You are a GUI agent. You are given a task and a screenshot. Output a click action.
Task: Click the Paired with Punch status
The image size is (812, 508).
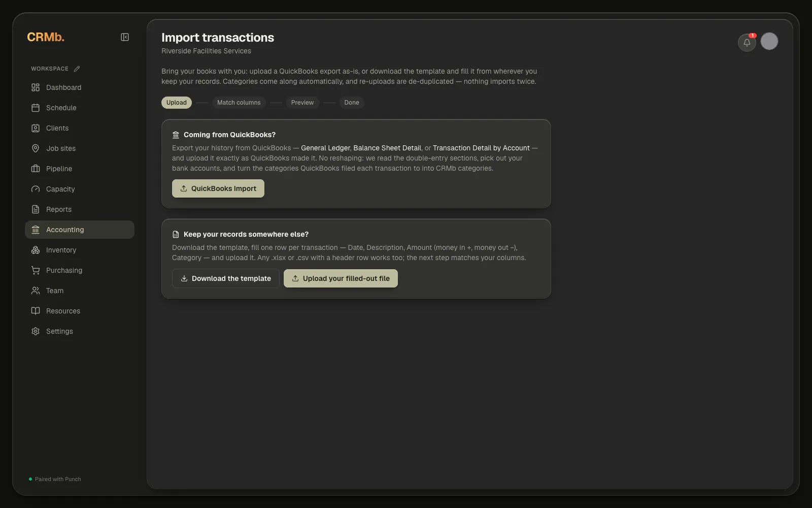(x=55, y=479)
